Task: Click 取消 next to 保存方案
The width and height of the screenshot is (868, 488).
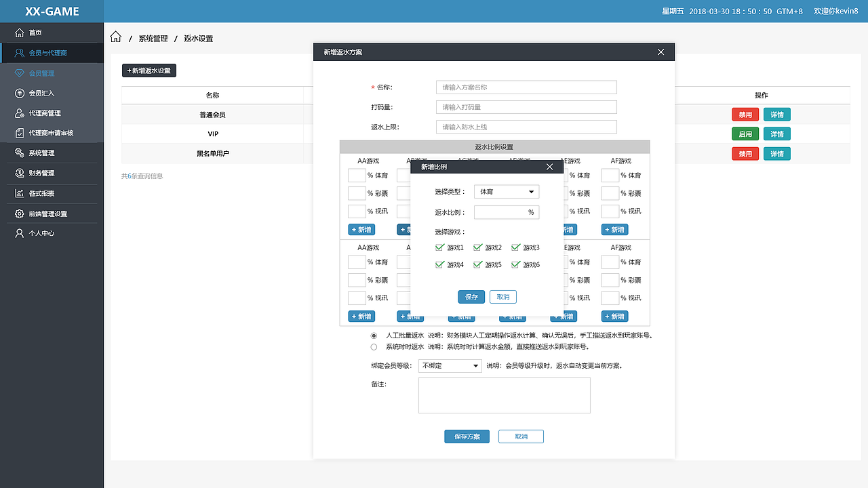Action: tap(521, 436)
